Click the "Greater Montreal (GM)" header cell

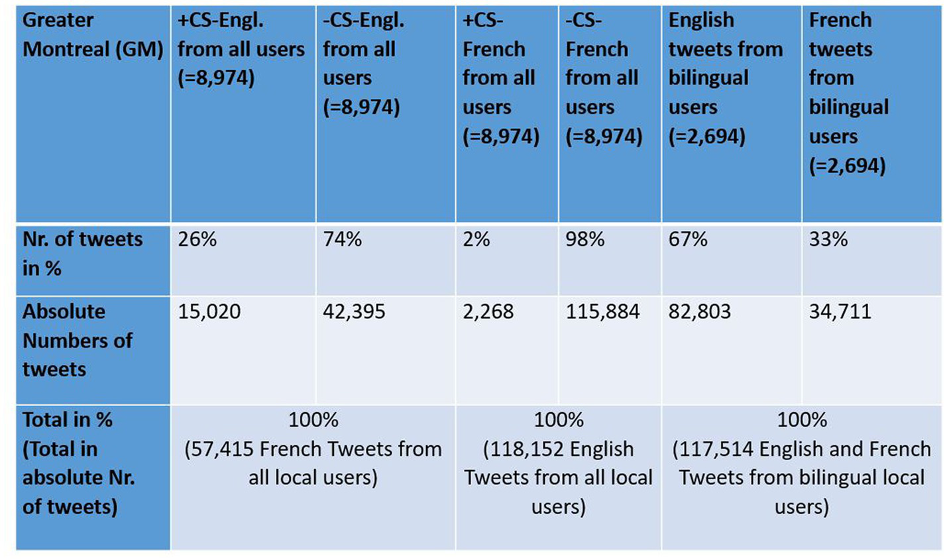(x=93, y=35)
